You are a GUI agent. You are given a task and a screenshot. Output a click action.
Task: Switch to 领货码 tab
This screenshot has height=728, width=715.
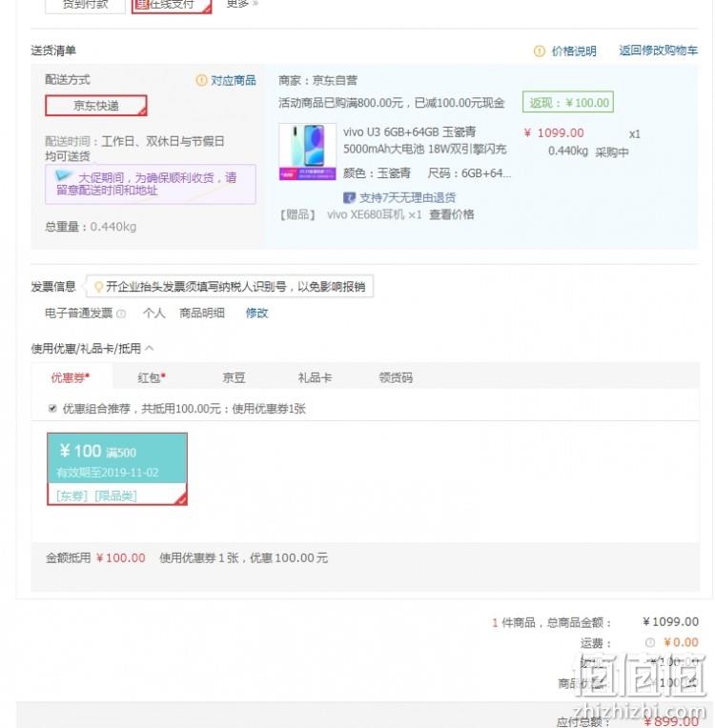point(396,377)
